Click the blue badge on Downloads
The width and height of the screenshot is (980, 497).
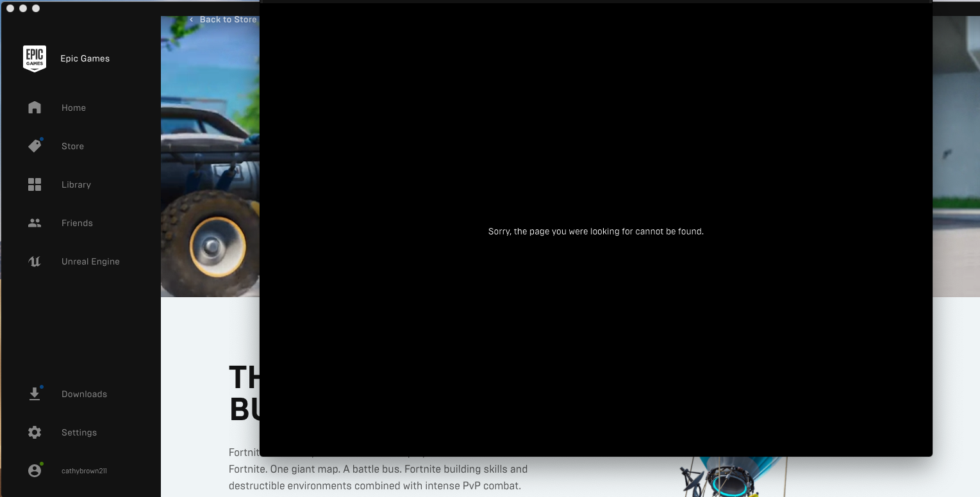click(x=41, y=386)
